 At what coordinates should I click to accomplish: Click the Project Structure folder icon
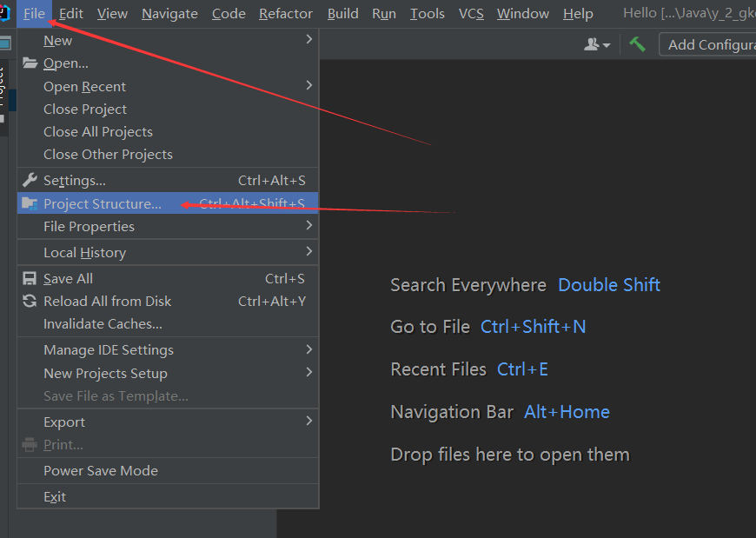tap(30, 203)
